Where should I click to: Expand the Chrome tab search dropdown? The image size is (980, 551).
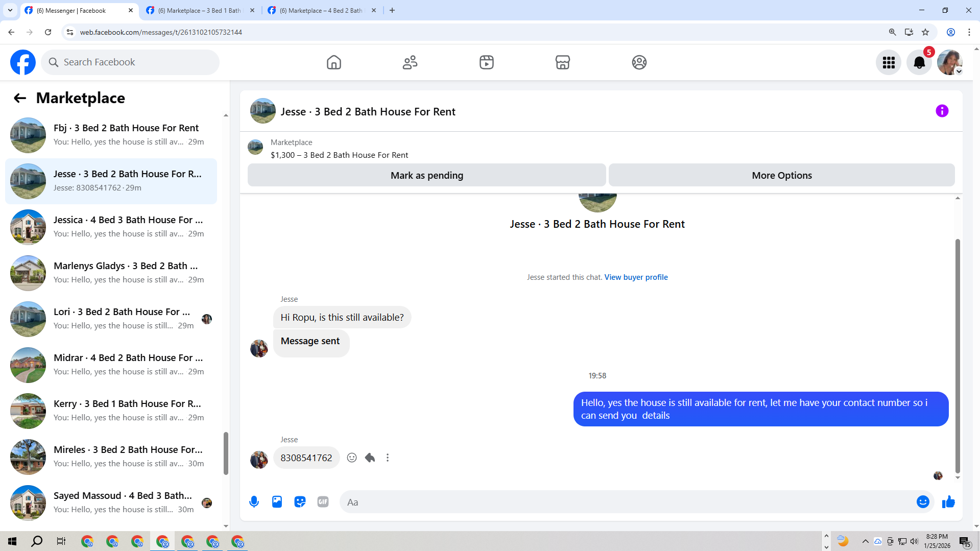point(10,10)
